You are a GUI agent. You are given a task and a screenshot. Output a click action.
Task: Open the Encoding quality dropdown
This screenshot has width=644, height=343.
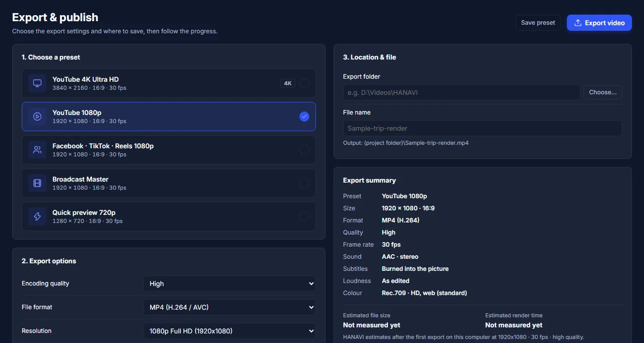coord(230,283)
